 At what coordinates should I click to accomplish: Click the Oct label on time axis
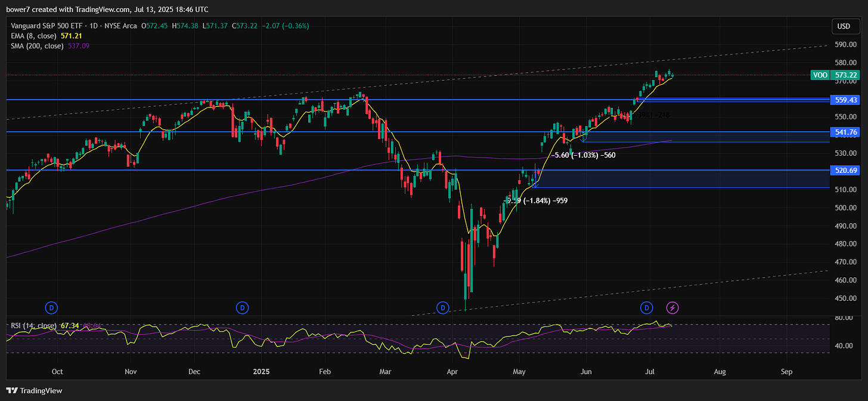tap(58, 371)
